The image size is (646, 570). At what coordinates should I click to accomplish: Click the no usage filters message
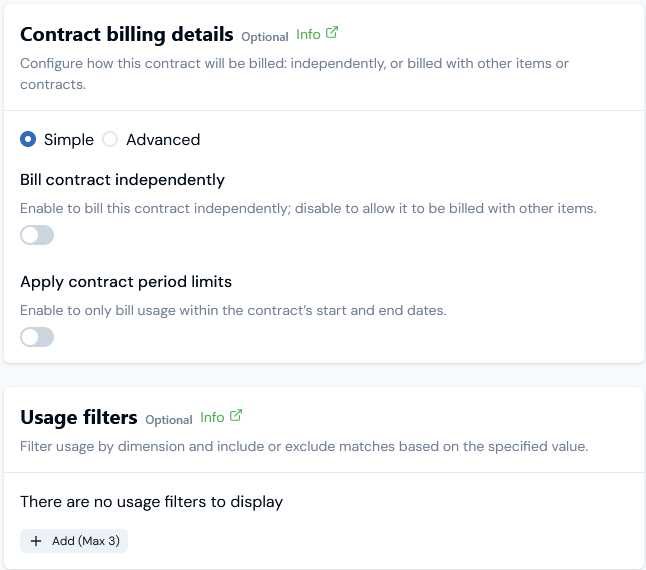(x=151, y=502)
